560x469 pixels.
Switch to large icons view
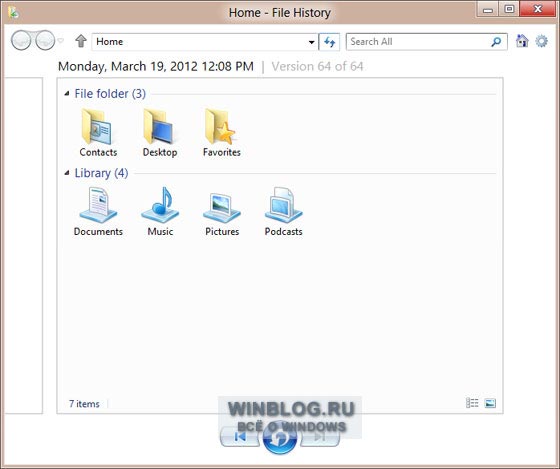[490, 403]
